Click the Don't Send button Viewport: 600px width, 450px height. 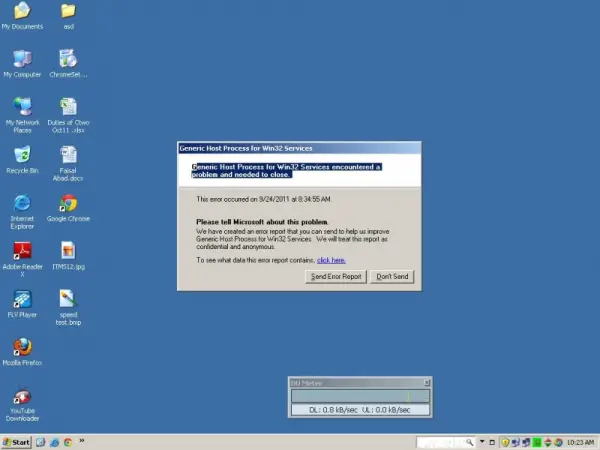pos(392,277)
